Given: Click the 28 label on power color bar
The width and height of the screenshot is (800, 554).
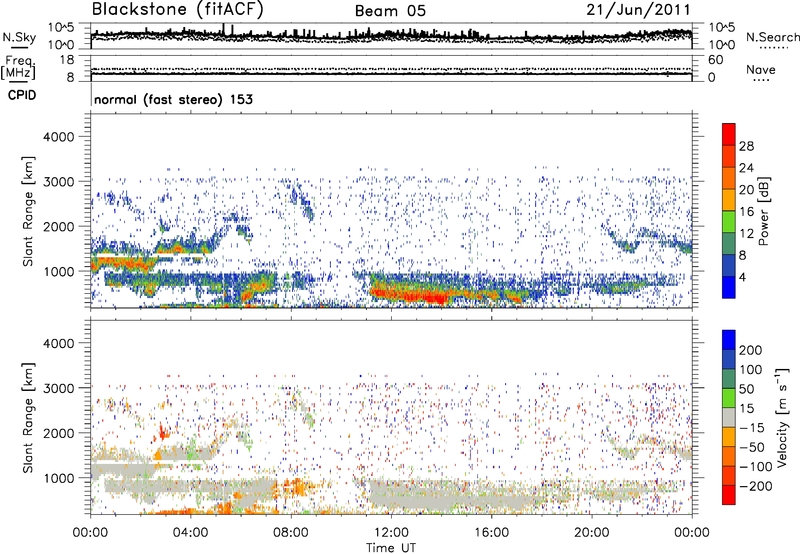Looking at the screenshot, I should (746, 146).
